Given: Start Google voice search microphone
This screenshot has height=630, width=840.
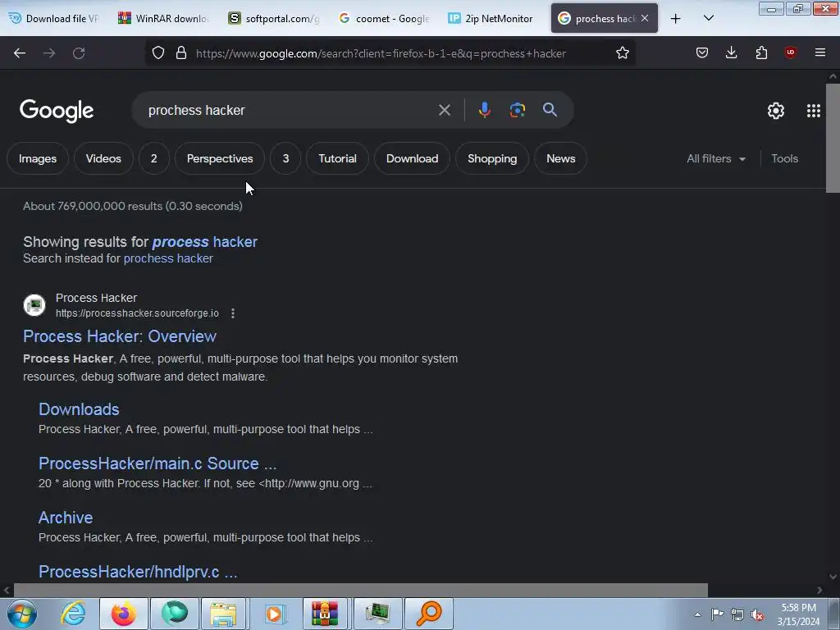Looking at the screenshot, I should click(x=484, y=110).
